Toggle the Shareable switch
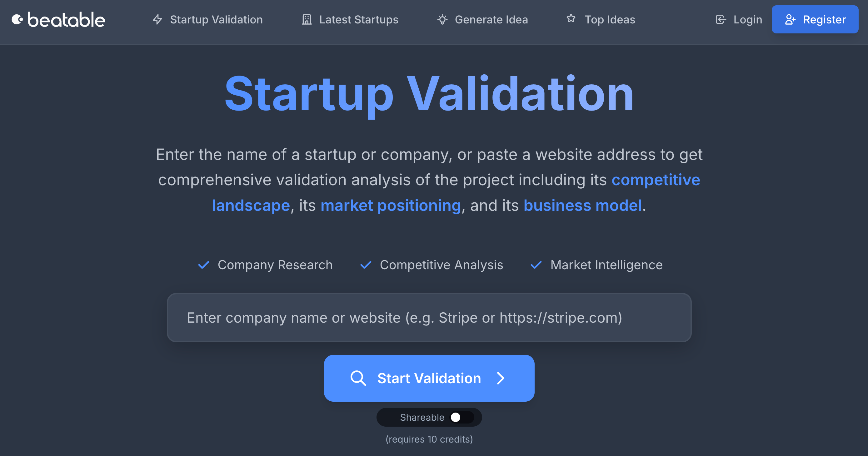Screen dimensions: 868x456 coord(461,417)
